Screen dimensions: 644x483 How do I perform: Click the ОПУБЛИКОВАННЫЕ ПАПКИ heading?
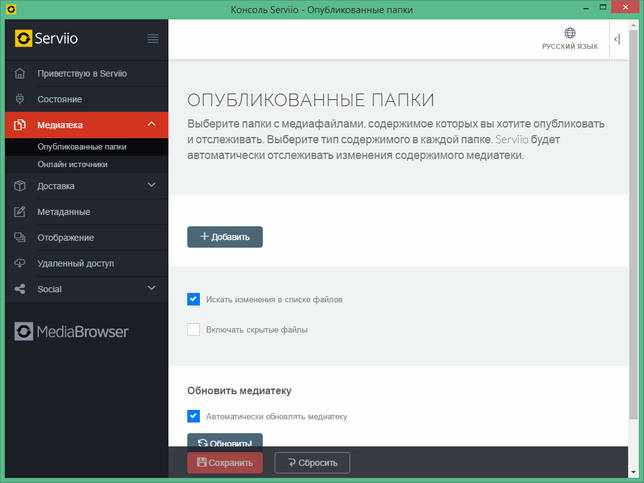310,100
